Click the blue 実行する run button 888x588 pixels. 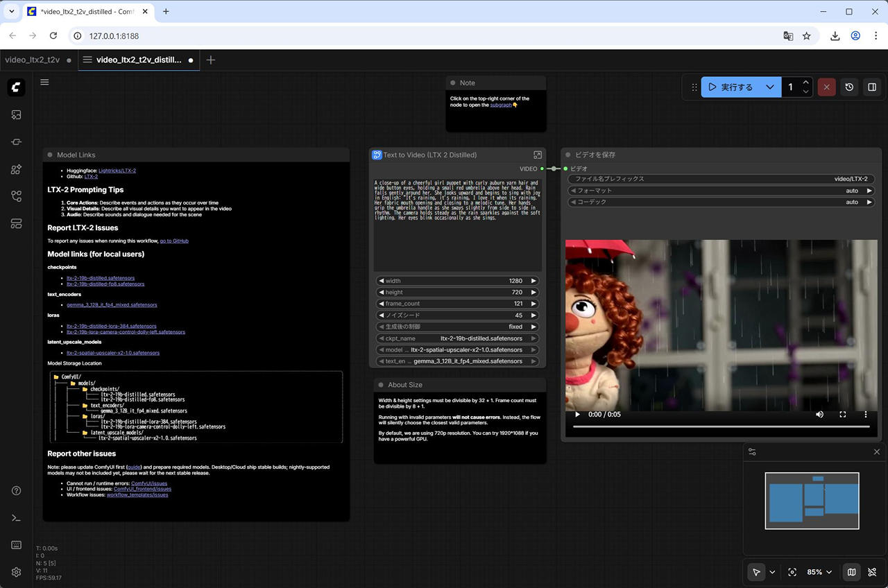[x=731, y=87]
